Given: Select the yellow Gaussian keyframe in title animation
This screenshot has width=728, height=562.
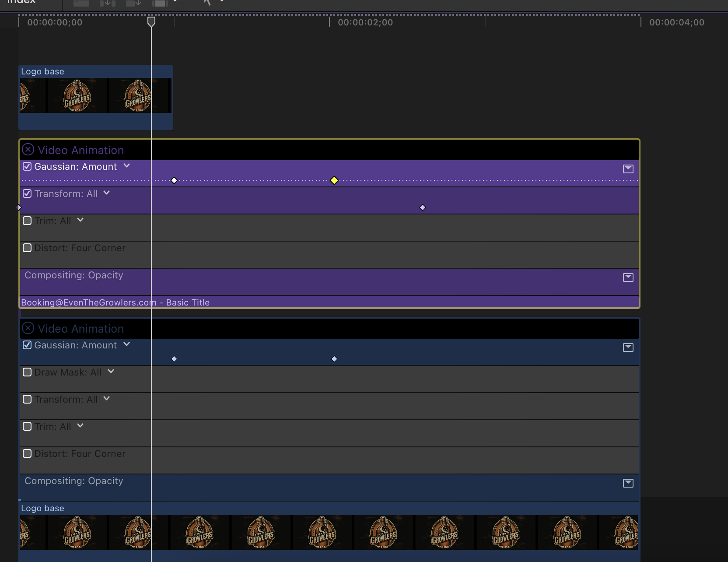Looking at the screenshot, I should tap(334, 180).
